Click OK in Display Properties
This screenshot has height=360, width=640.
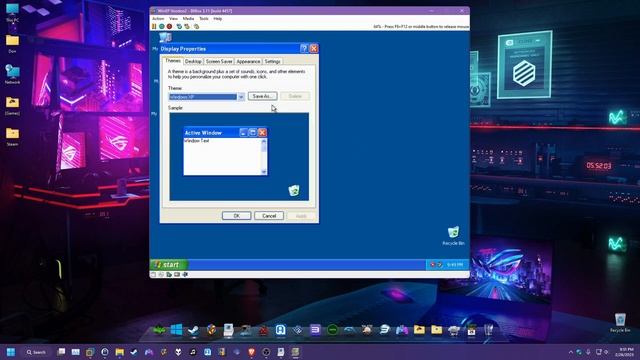(x=236, y=216)
